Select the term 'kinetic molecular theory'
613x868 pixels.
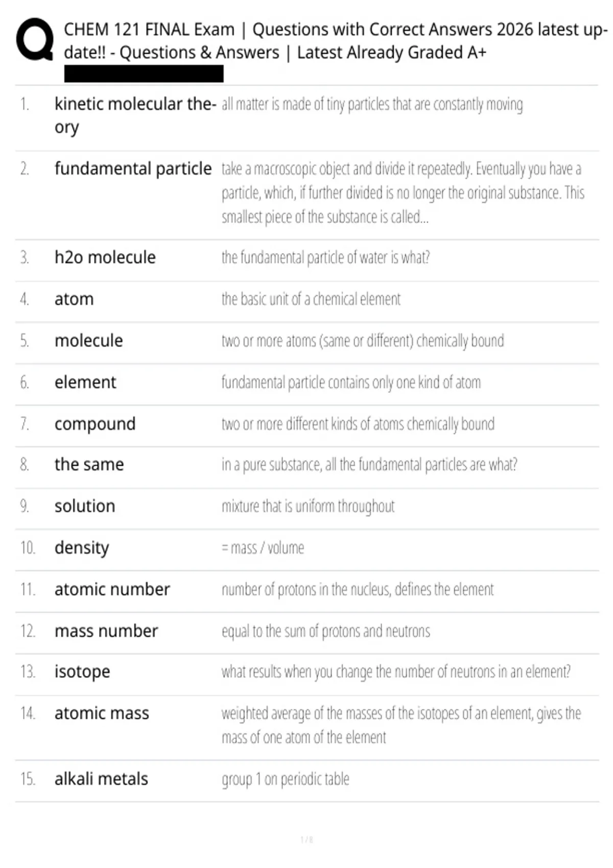tap(135, 115)
